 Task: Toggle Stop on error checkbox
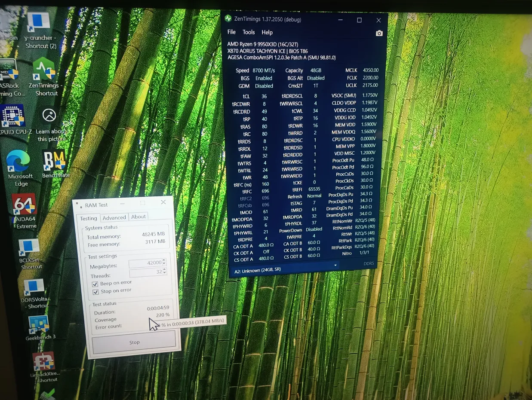pyautogui.click(x=95, y=292)
